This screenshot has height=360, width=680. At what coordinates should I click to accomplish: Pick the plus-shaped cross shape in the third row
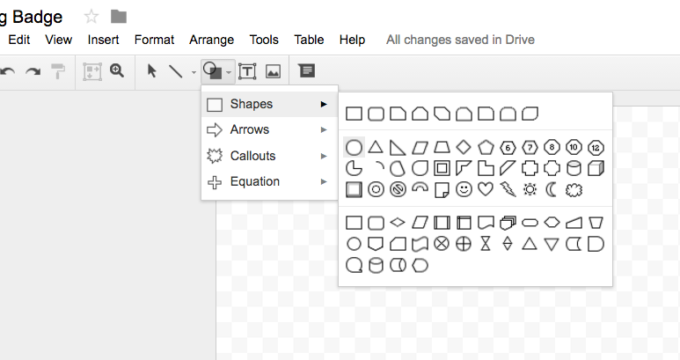tap(530, 168)
